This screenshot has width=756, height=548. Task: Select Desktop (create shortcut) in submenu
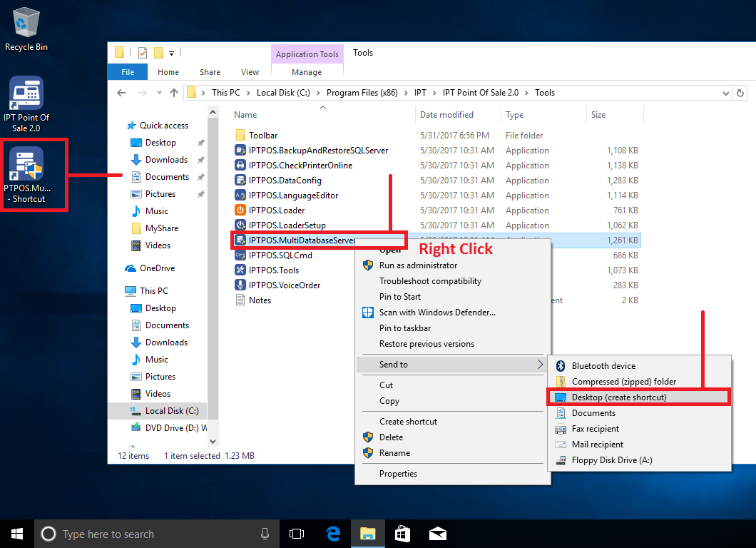pyautogui.click(x=639, y=397)
